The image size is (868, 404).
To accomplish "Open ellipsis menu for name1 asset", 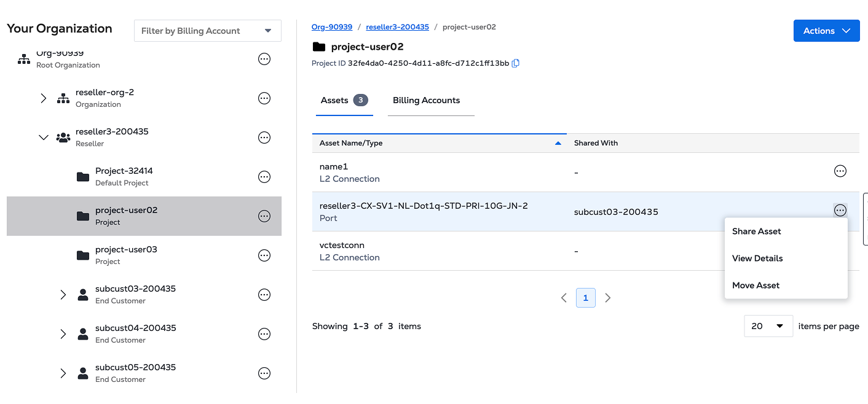I will coord(840,171).
